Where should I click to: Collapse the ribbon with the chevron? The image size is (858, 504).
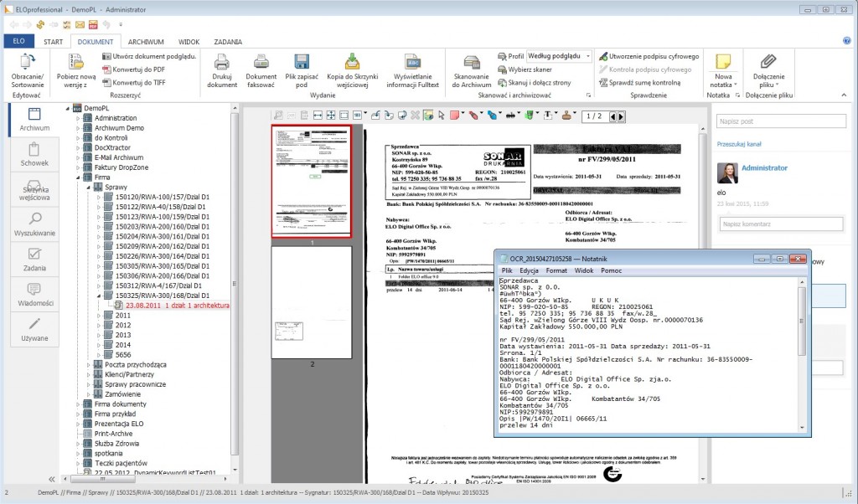pos(844,95)
